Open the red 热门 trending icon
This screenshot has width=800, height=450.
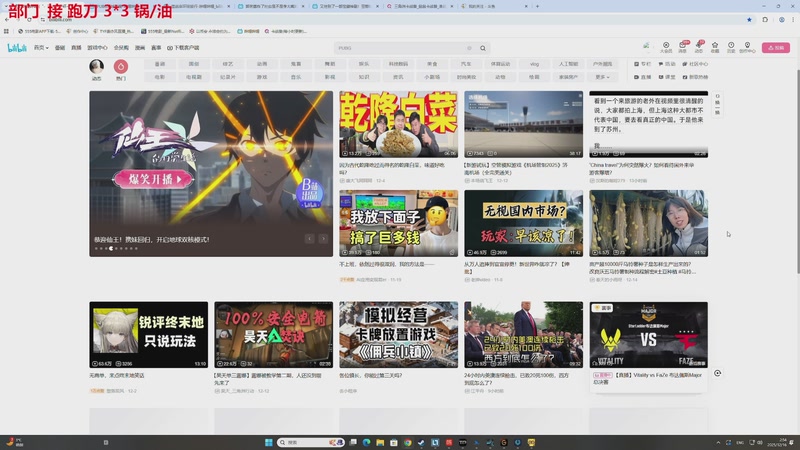coord(121,66)
